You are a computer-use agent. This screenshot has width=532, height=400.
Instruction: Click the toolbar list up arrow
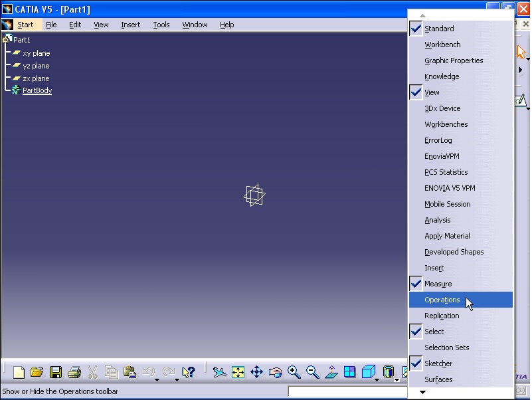coord(422,16)
